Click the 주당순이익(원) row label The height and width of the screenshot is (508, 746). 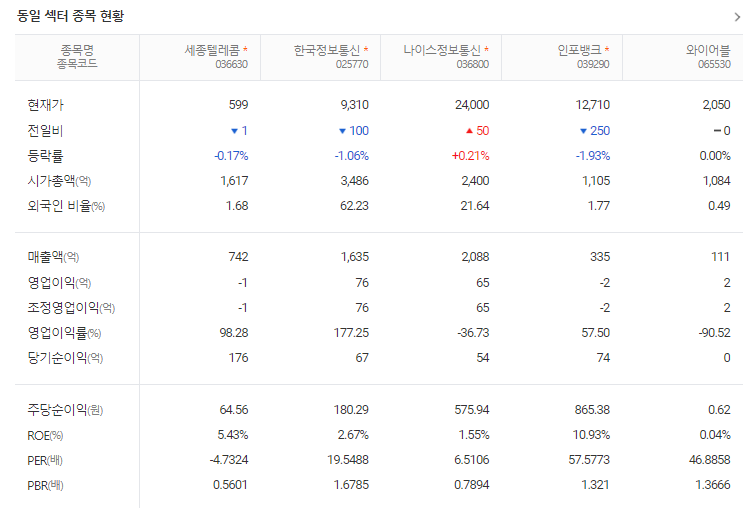point(65,410)
